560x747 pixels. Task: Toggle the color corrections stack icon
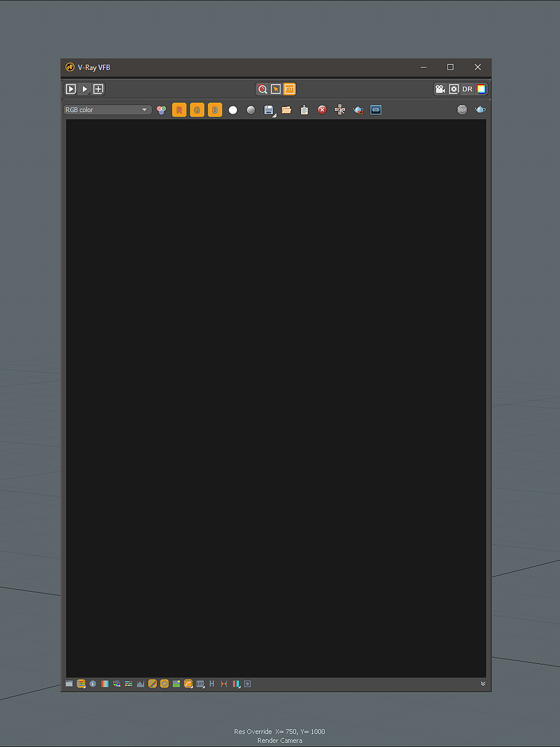point(81,683)
